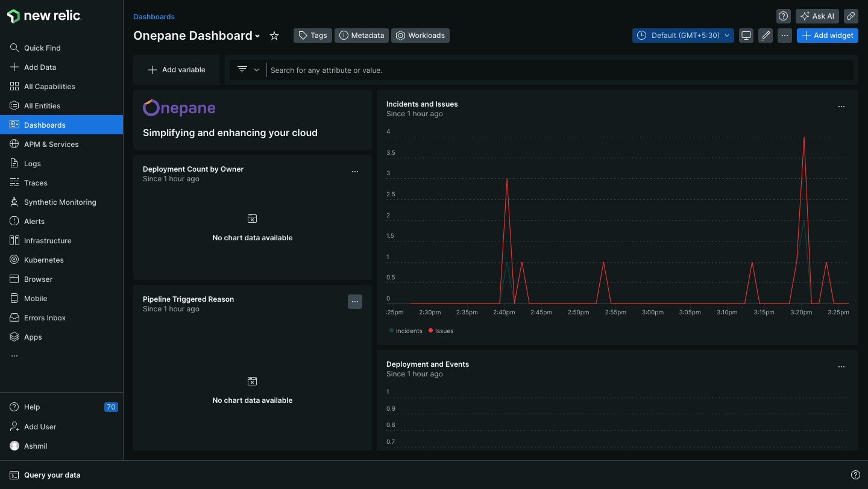Click the help icon in the bottom bar
This screenshot has width=868, height=489.
pyautogui.click(x=855, y=475)
